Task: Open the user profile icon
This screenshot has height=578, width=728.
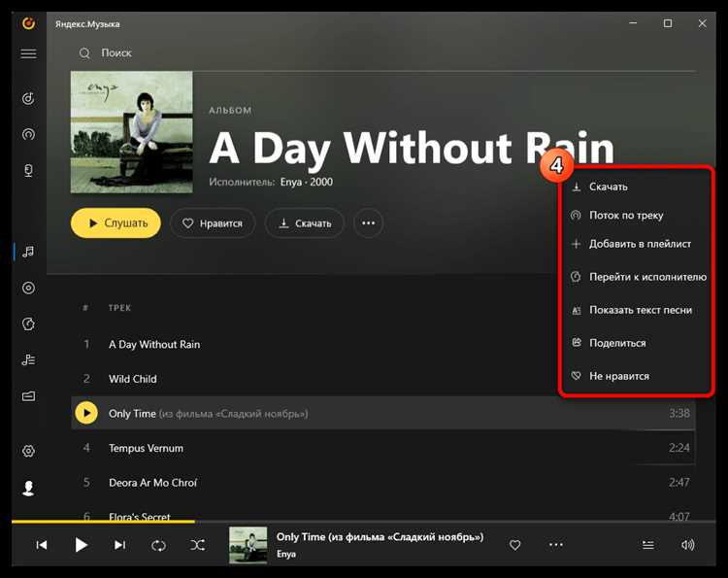Action: 28,489
